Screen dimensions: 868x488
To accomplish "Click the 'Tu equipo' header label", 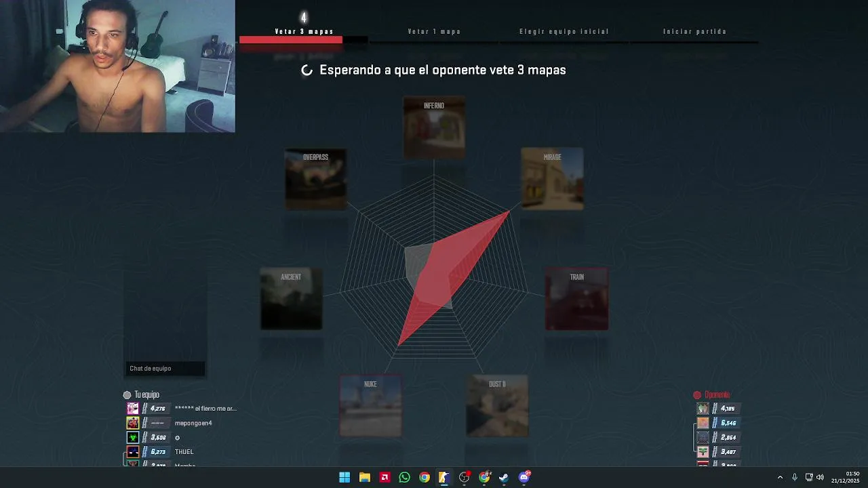I will [x=146, y=394].
